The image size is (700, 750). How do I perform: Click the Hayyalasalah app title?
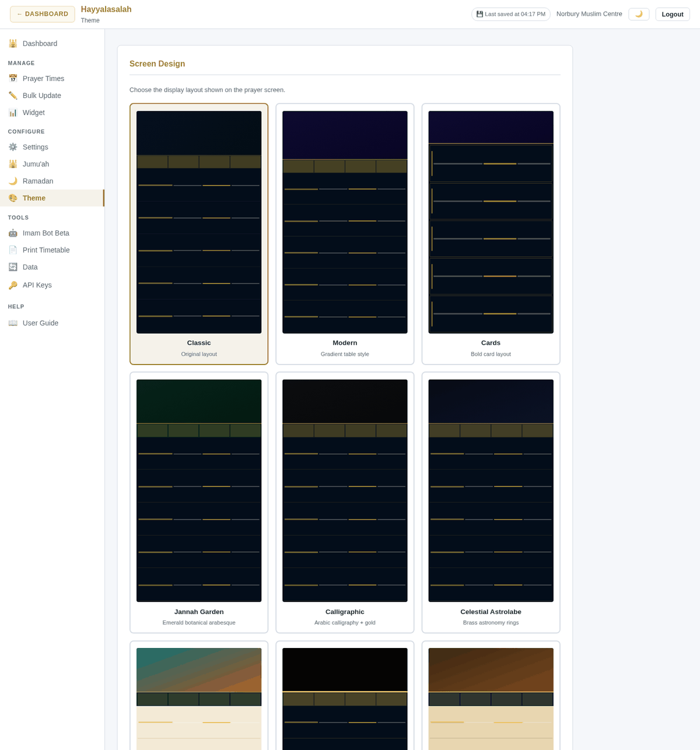(x=106, y=9)
